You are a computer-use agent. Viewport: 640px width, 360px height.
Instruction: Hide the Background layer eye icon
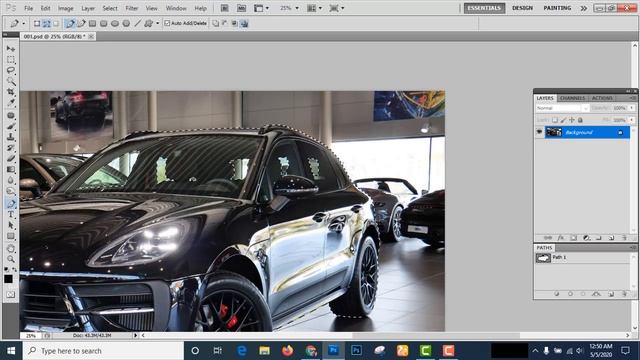point(539,132)
